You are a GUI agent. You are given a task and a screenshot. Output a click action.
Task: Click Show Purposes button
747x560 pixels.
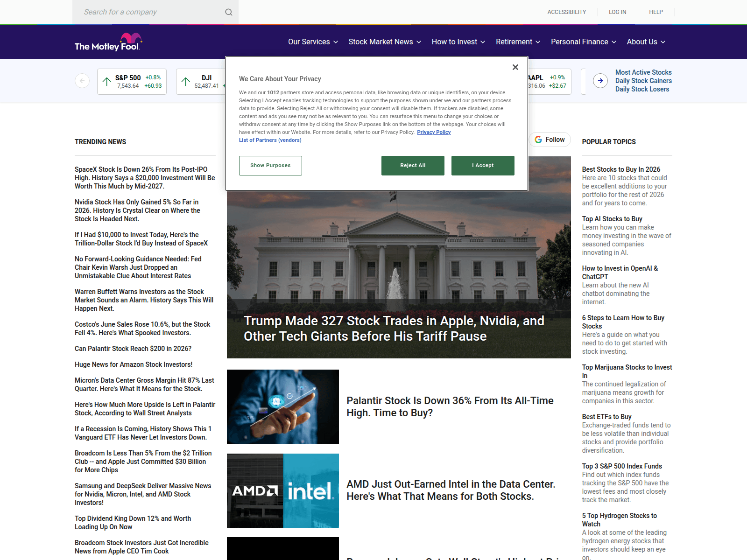point(270,166)
